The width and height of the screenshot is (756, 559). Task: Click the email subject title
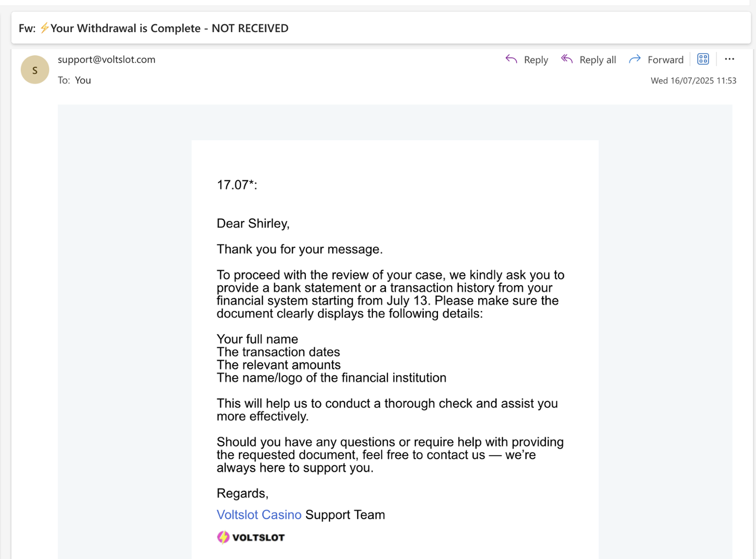pos(169,28)
